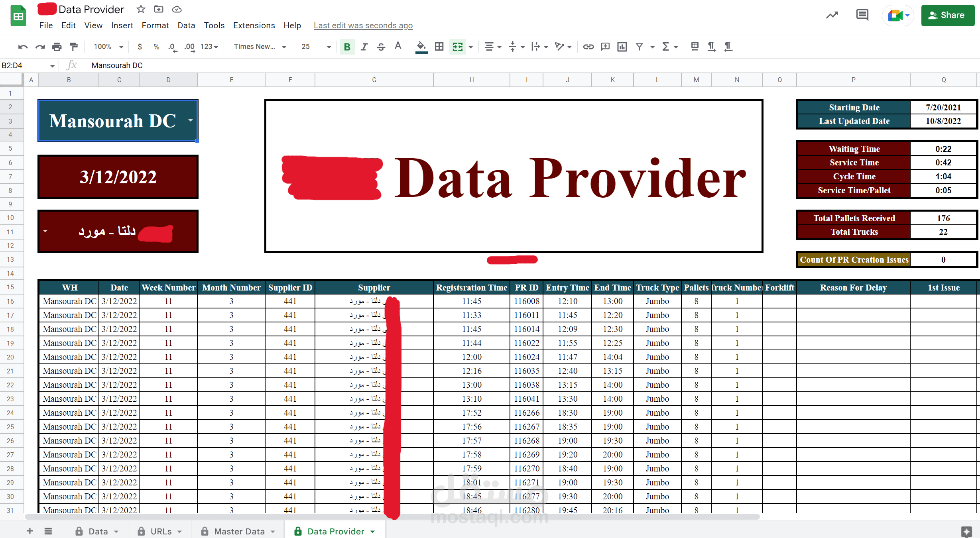Open the Extensions menu

pos(254,26)
